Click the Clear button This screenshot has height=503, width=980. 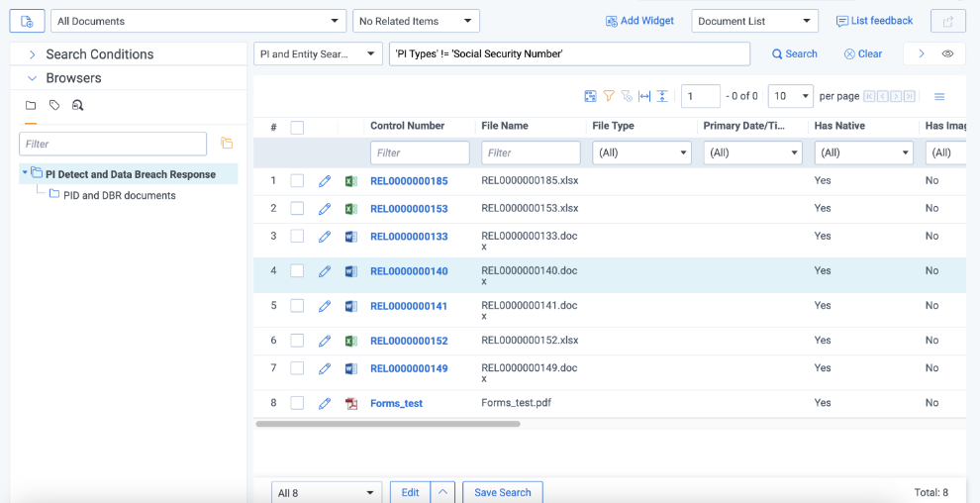point(863,53)
